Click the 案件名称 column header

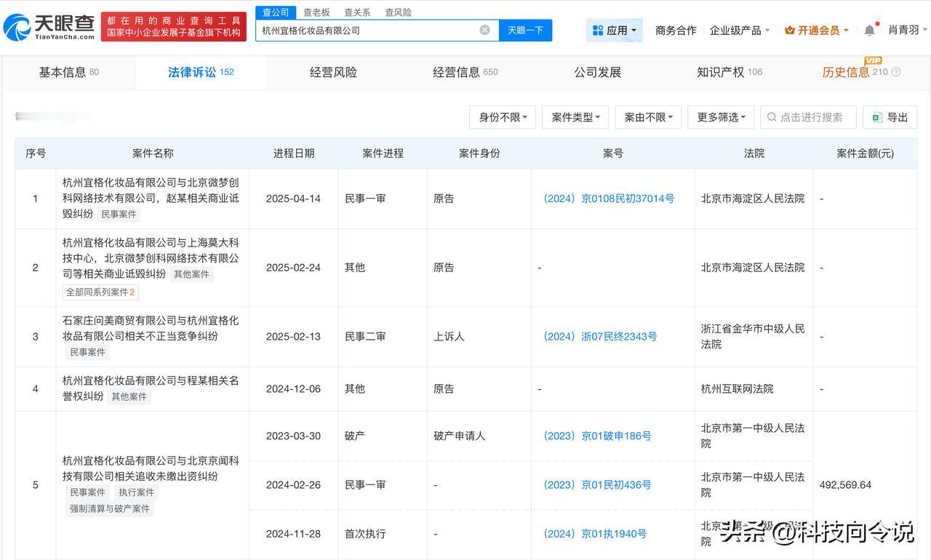[x=153, y=153]
